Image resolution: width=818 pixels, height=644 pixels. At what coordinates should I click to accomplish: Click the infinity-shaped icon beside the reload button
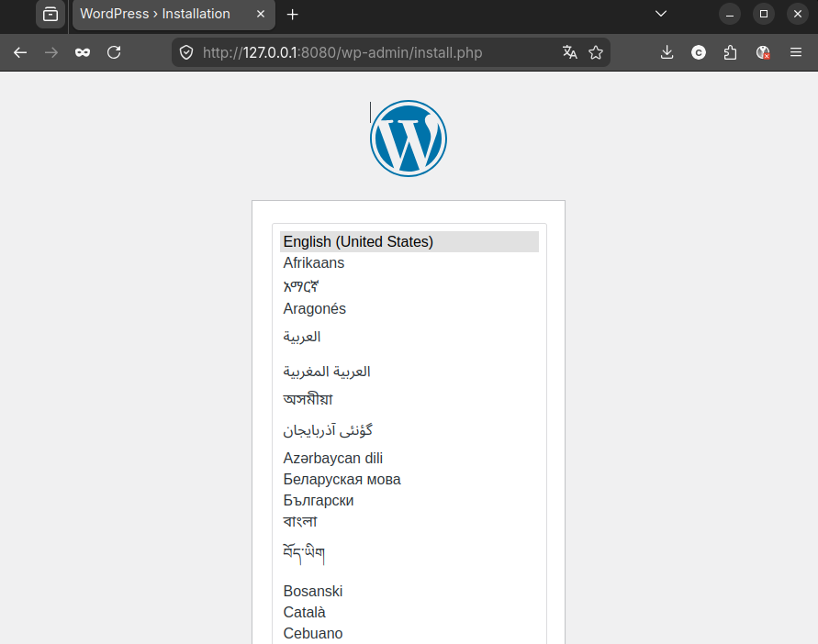click(83, 52)
